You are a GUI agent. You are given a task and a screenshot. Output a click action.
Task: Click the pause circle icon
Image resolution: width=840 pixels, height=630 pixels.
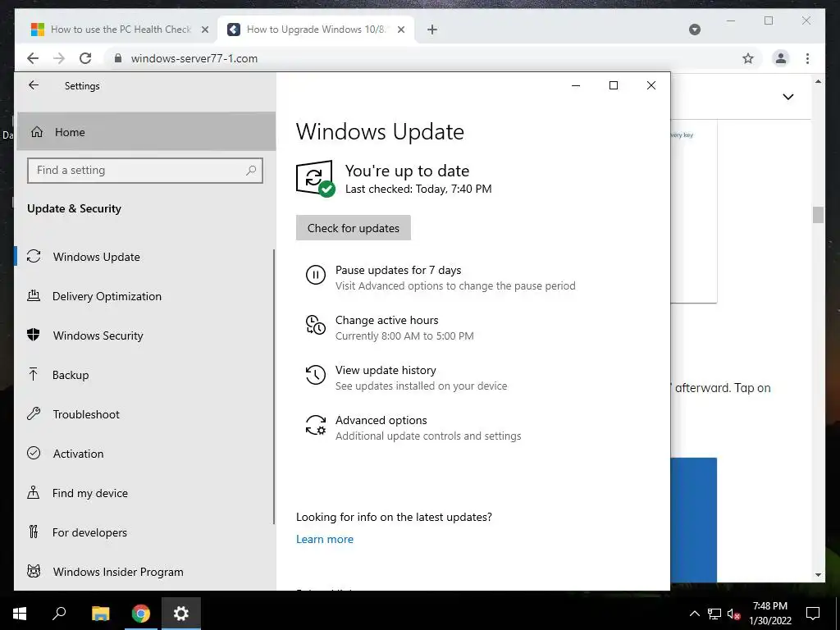(x=316, y=276)
